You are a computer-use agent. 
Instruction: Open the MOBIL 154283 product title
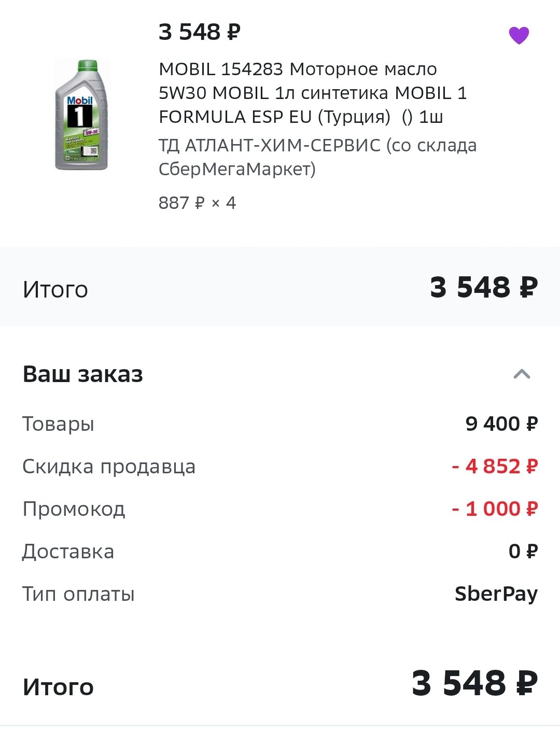[x=313, y=93]
